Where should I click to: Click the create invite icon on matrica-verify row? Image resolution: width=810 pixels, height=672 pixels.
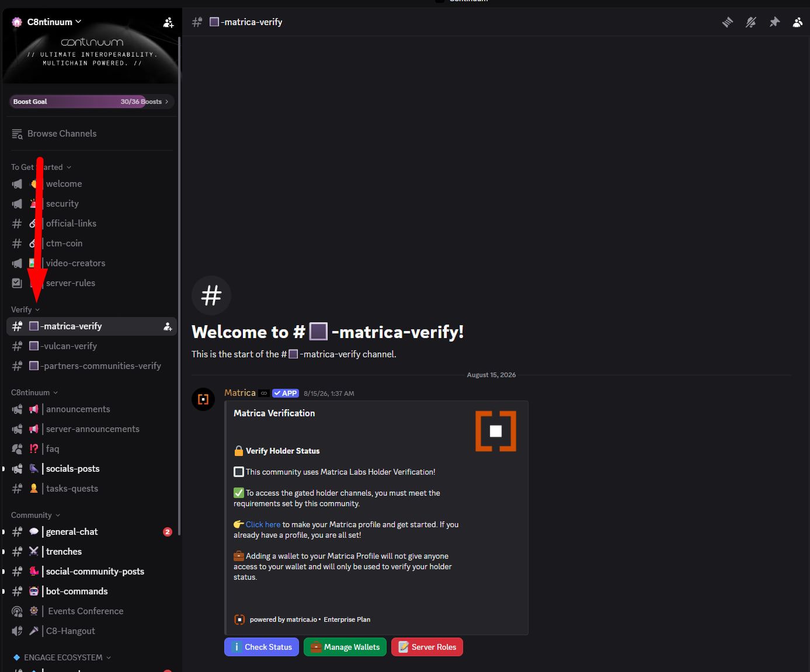168,326
